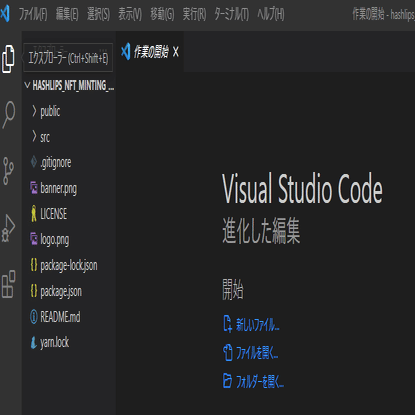Click the VS Code logo in title bar
Screen dimensions: 415x415
[x=5, y=14]
